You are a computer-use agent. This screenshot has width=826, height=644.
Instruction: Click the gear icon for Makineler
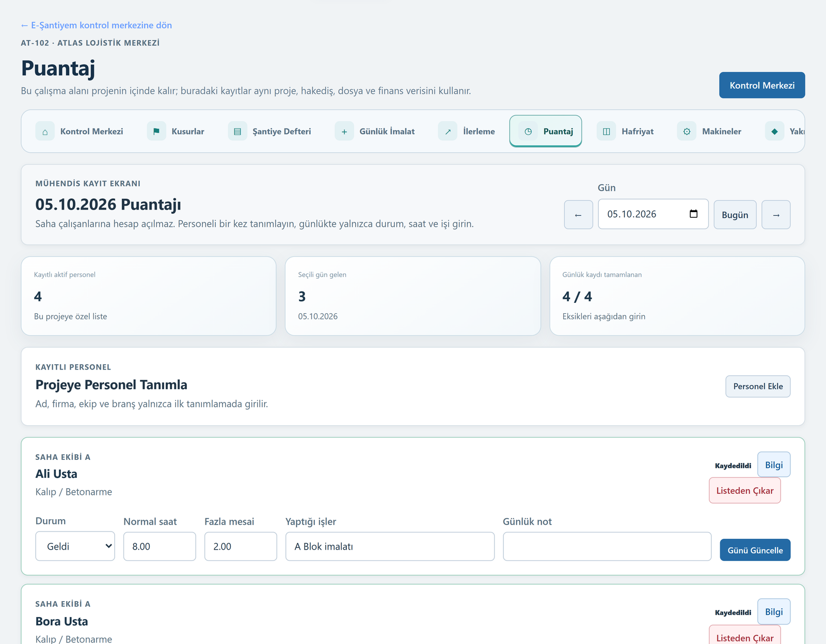click(x=687, y=131)
